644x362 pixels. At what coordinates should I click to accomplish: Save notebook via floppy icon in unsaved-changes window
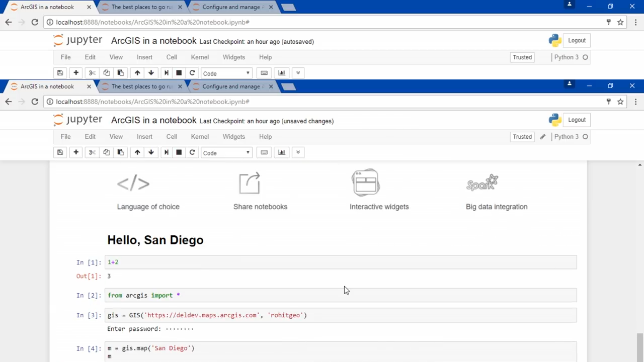pos(60,152)
